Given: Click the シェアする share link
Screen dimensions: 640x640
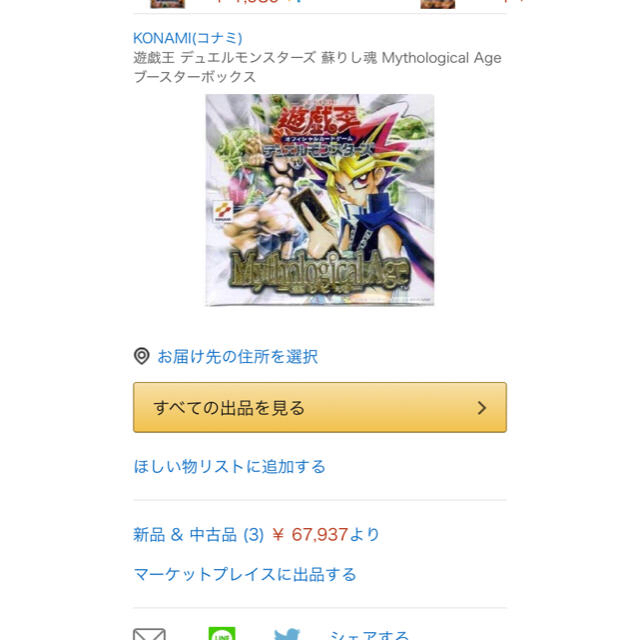Looking at the screenshot, I should pyautogui.click(x=369, y=635).
